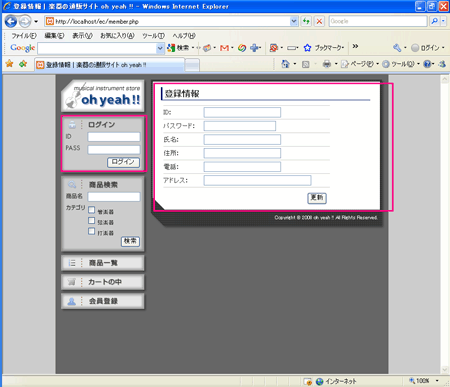This screenshot has height=387, width=450.
Task: Open the recent pages dropdown beside Forward
Action: pos(36,22)
